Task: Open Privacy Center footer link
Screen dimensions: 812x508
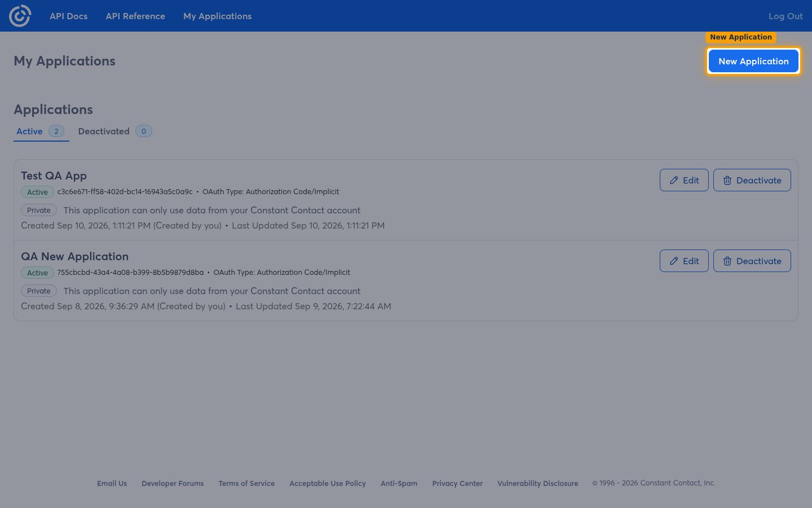Action: pyautogui.click(x=457, y=483)
